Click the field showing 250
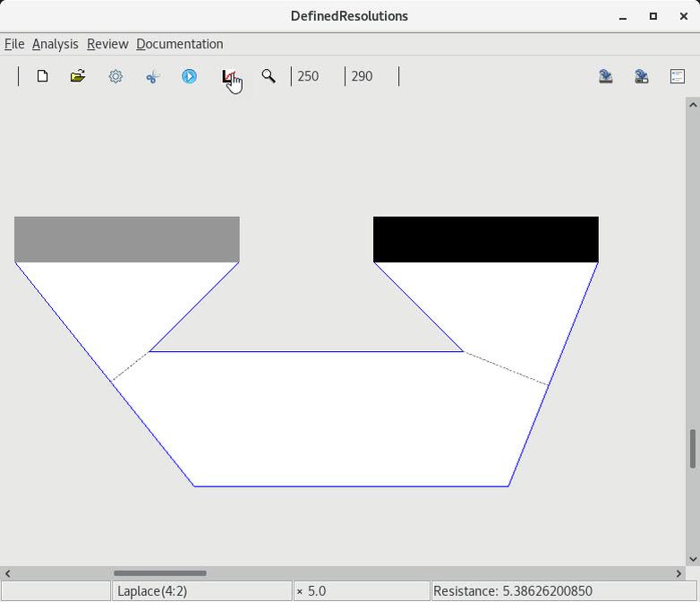 coord(317,76)
